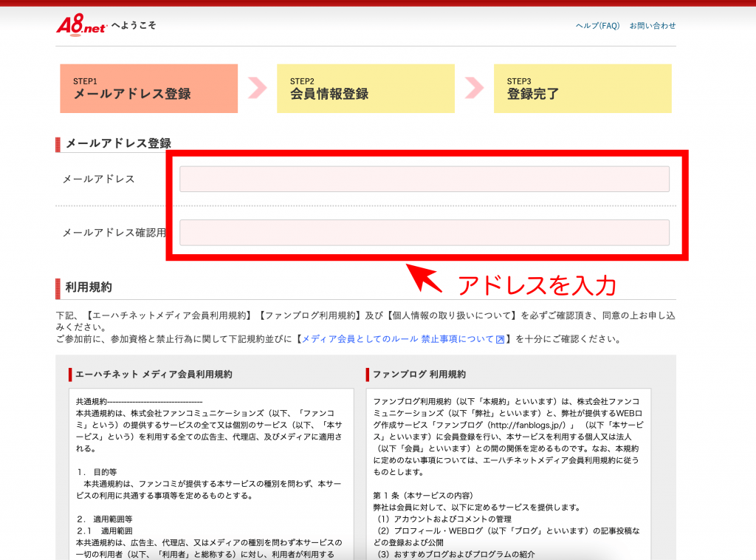756x560 pixels.
Task: Open メディア会員としてのルール 禁止事項について link
Action: pos(397,339)
